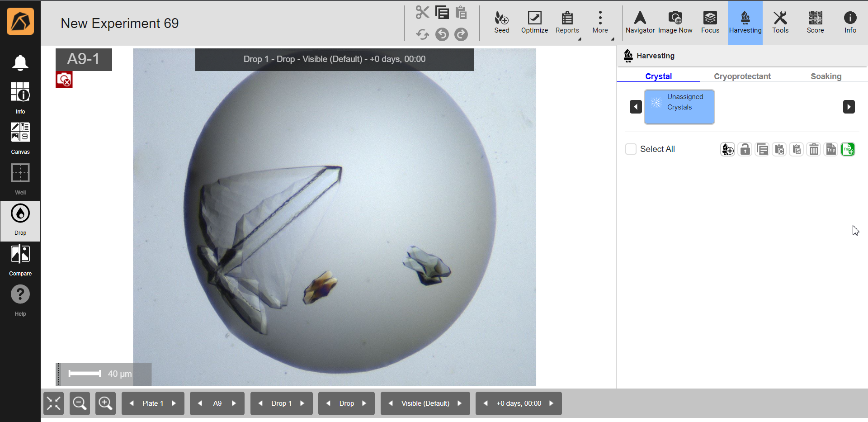Click the zoom out magnifier
The height and width of the screenshot is (422, 868).
coord(80,403)
